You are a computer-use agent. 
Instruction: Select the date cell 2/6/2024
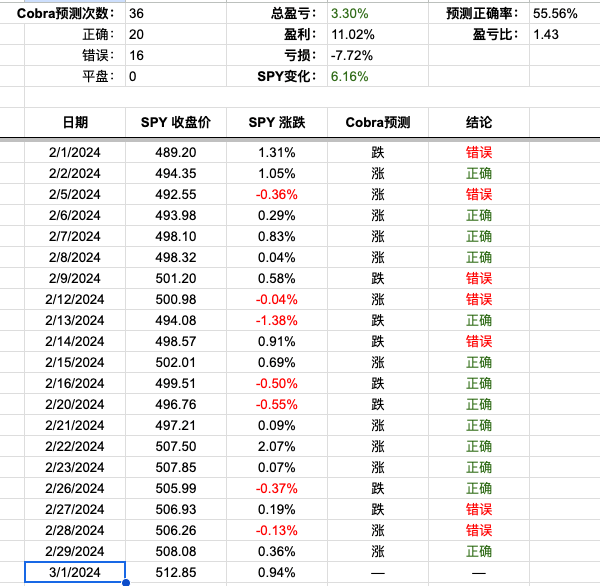pos(75,215)
